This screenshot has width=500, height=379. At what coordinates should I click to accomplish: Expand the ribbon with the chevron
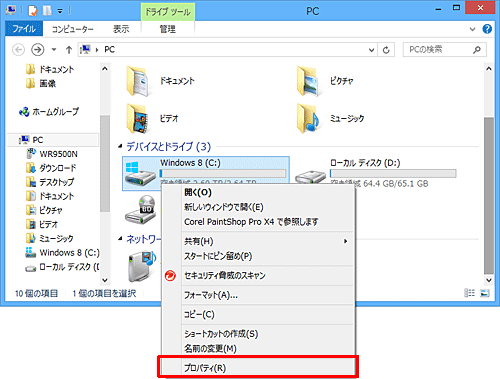tap(472, 29)
